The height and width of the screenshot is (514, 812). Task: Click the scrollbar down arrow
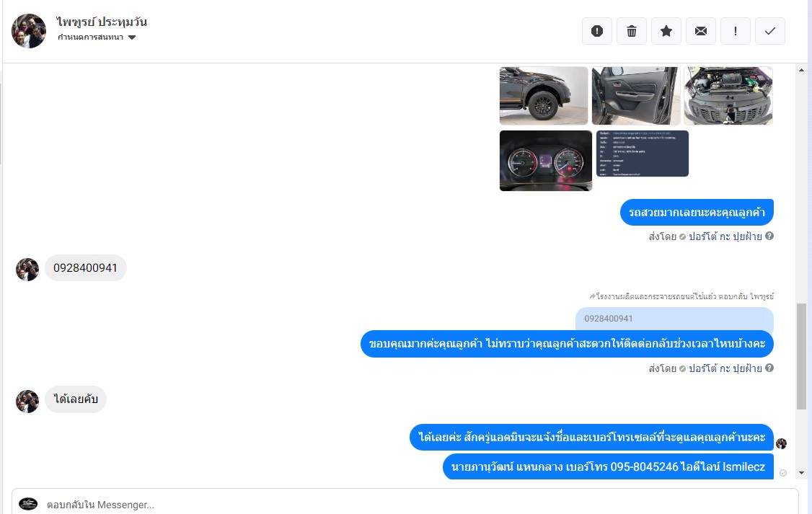click(x=802, y=473)
